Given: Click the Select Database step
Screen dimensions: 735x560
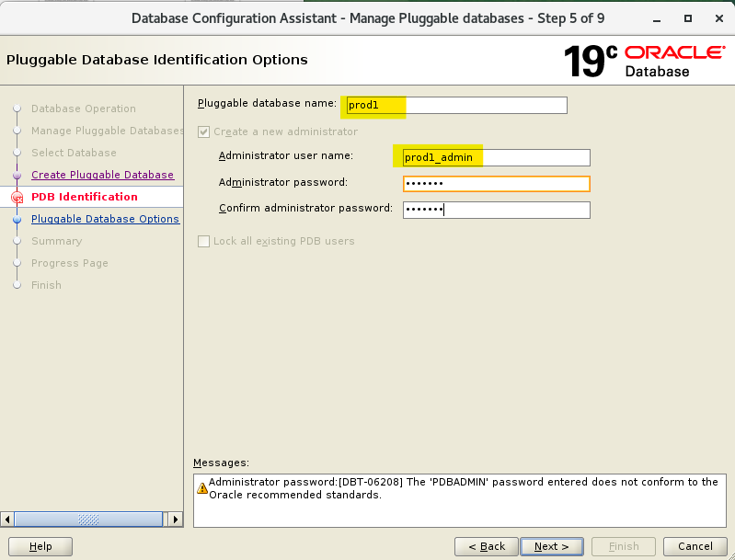Looking at the screenshot, I should [74, 153].
